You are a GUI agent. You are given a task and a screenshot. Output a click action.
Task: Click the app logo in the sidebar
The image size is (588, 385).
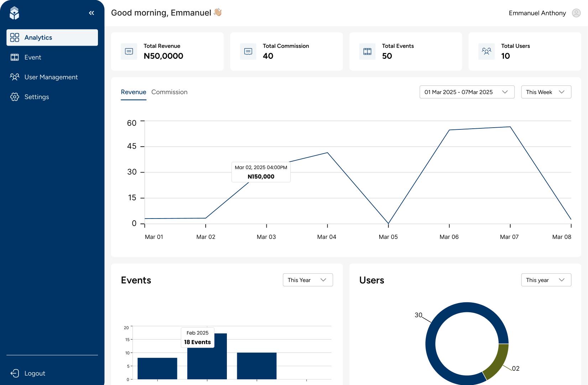14,12
